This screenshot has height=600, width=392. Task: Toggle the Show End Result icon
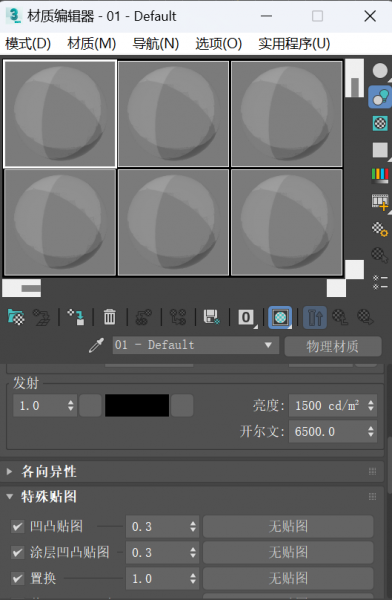pyautogui.click(x=315, y=317)
